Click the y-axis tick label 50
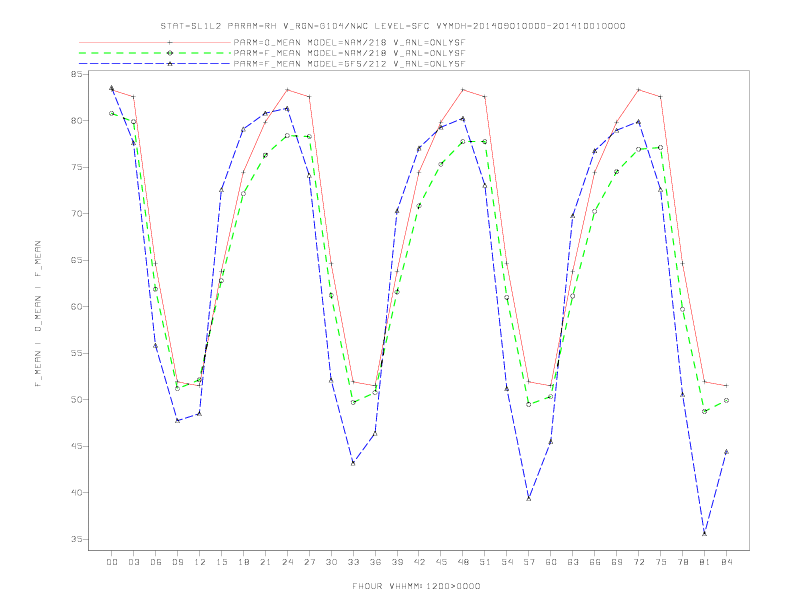The height and width of the screenshot is (612, 792). [76, 399]
